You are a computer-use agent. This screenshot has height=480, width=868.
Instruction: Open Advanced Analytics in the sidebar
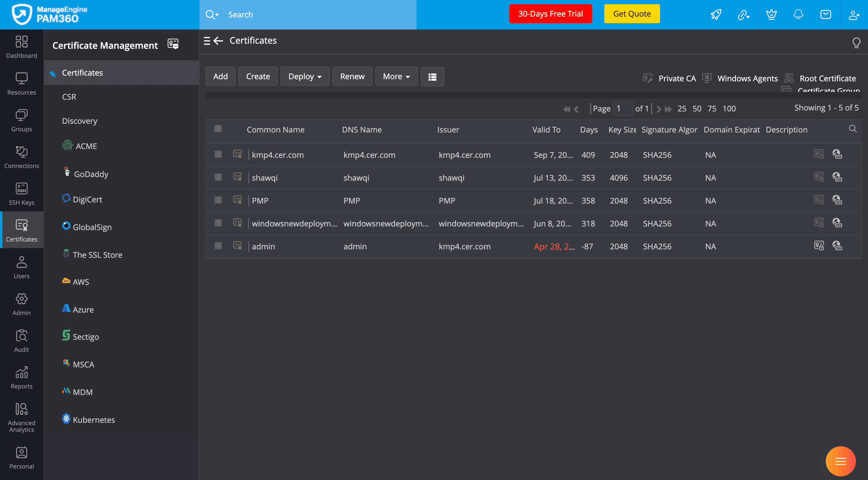22,417
